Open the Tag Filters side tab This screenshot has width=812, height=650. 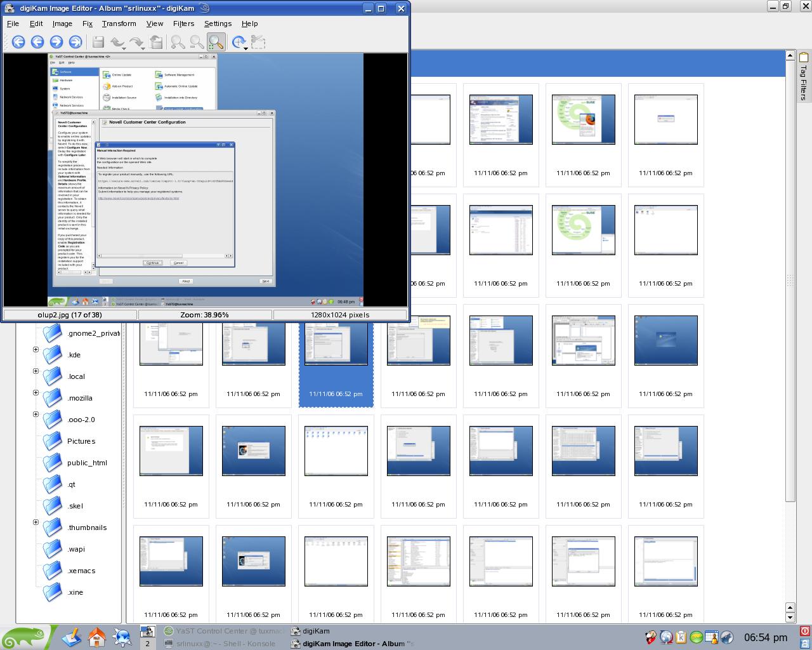coord(804,77)
